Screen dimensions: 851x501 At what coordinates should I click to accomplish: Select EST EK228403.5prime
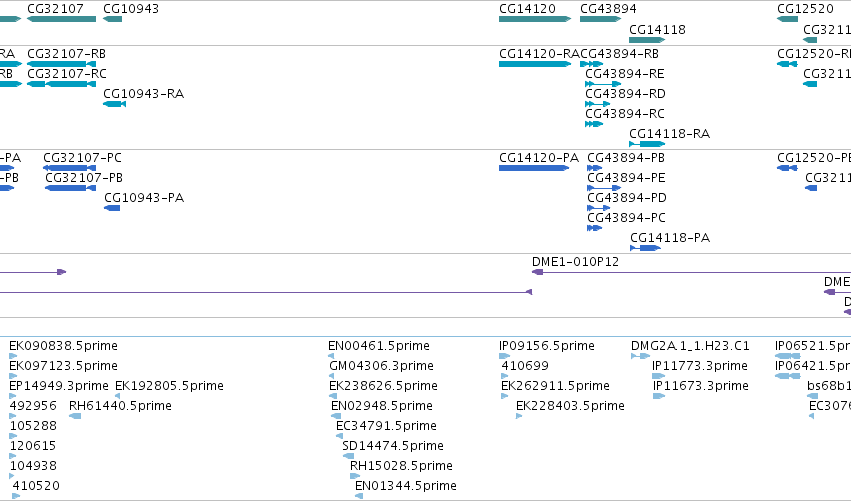coord(519,416)
